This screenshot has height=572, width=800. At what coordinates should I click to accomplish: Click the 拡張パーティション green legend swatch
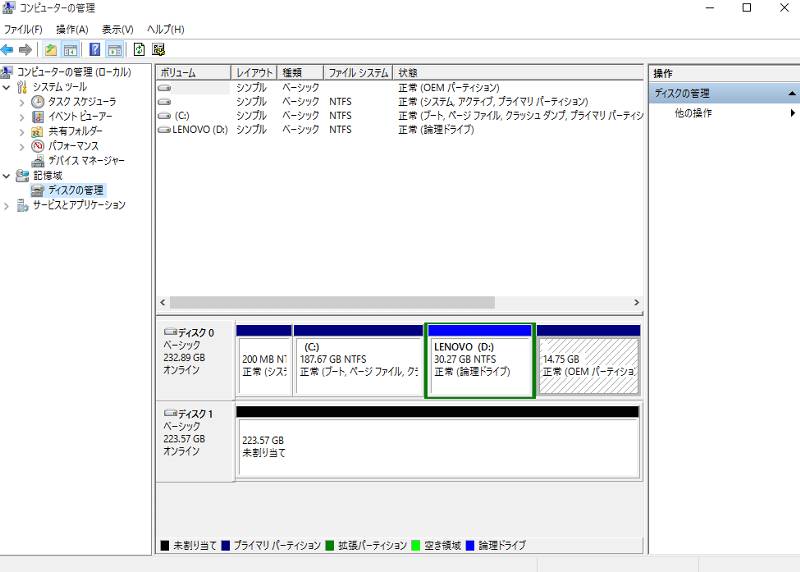[330, 545]
